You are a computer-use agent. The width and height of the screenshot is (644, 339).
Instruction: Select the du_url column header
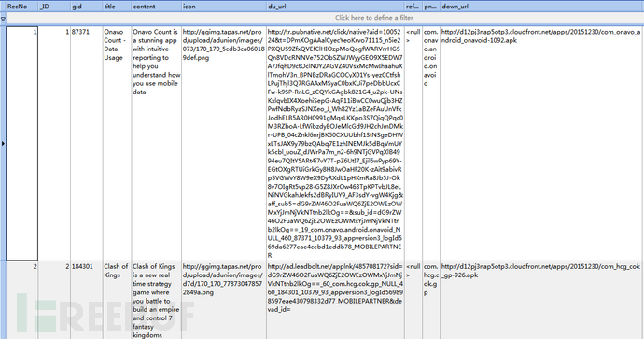336,7
